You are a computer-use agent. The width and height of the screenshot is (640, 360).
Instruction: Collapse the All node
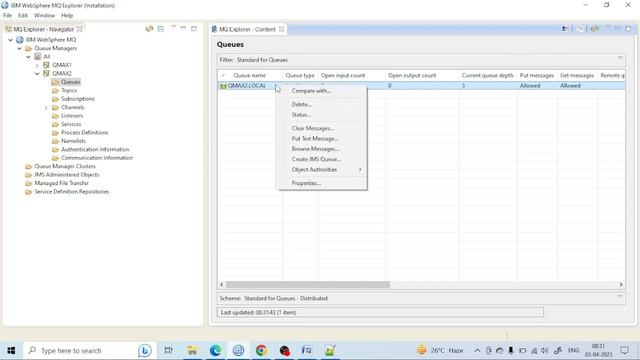pyautogui.click(x=28, y=57)
